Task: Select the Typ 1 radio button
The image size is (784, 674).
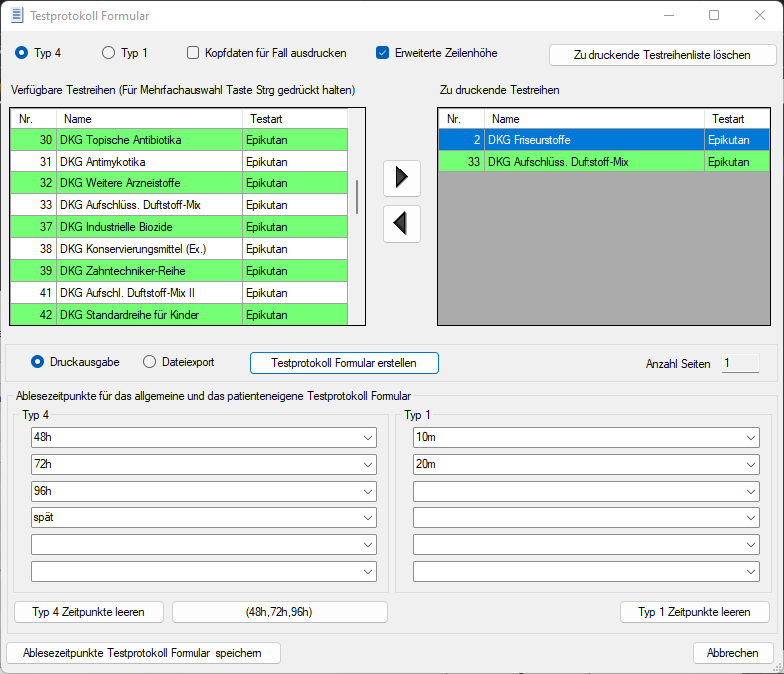Action: tap(109, 53)
